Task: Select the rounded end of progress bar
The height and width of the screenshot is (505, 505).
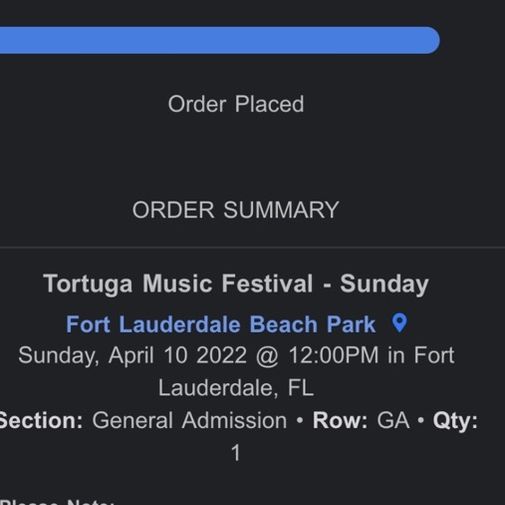Action: click(x=430, y=40)
